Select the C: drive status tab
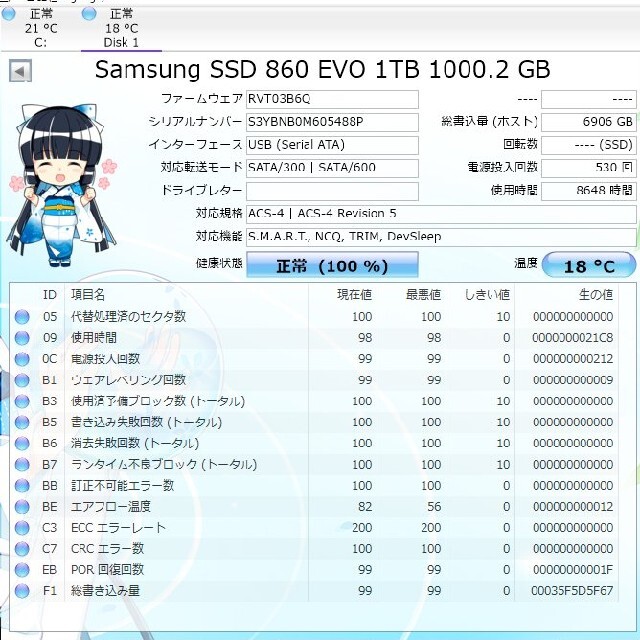640x640 pixels. [40, 28]
